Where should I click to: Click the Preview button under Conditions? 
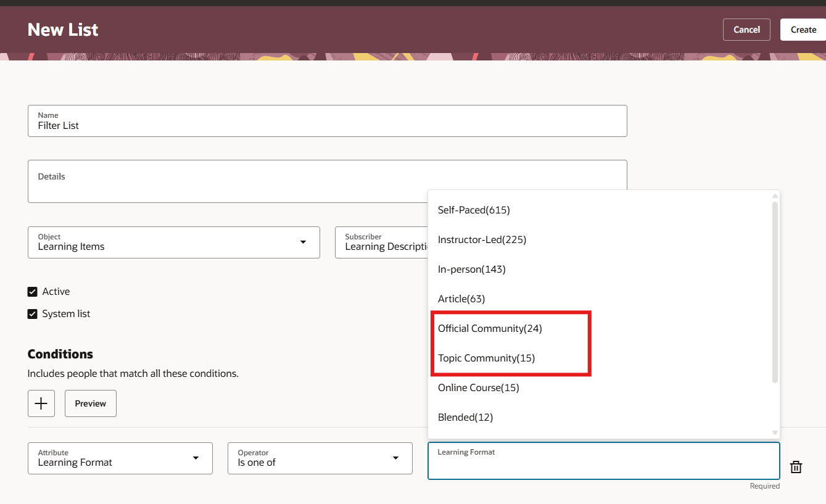[90, 403]
